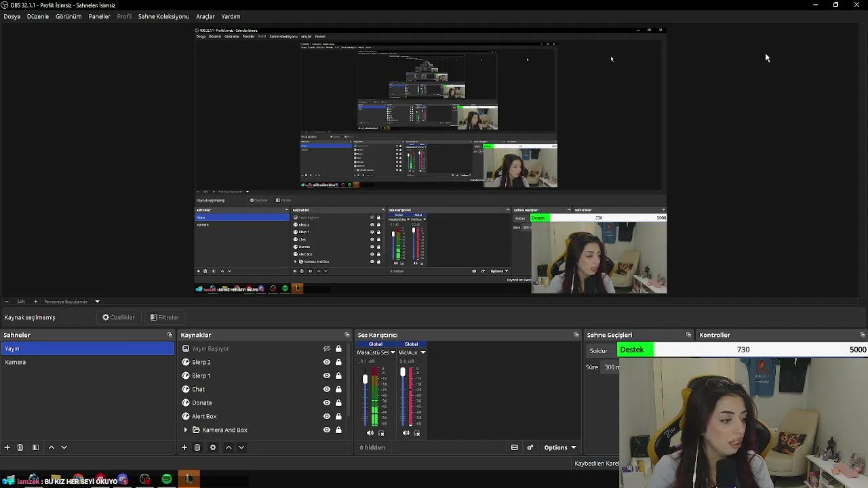Open the preview scaling dropdown arrow
868x488 pixels.
(x=97, y=302)
